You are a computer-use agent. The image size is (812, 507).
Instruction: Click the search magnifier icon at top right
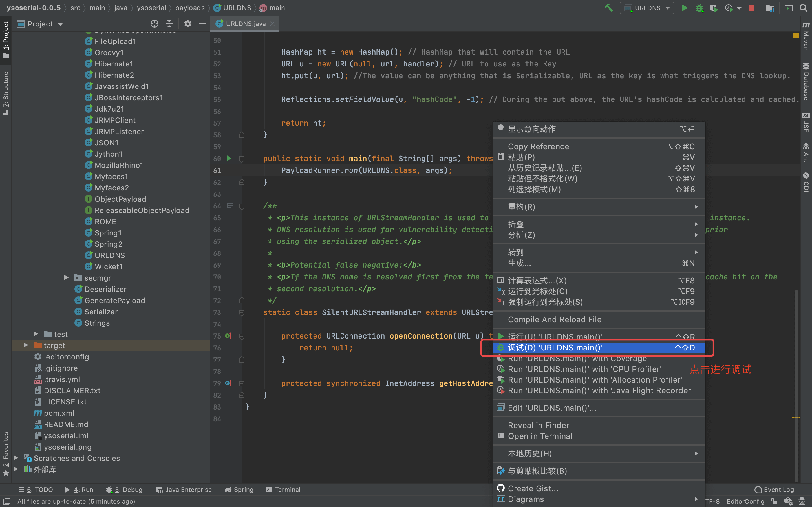[803, 8]
